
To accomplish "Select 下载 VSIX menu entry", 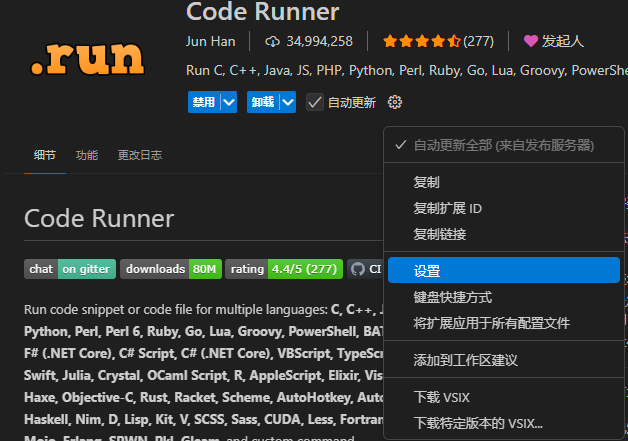I will (x=441, y=398).
